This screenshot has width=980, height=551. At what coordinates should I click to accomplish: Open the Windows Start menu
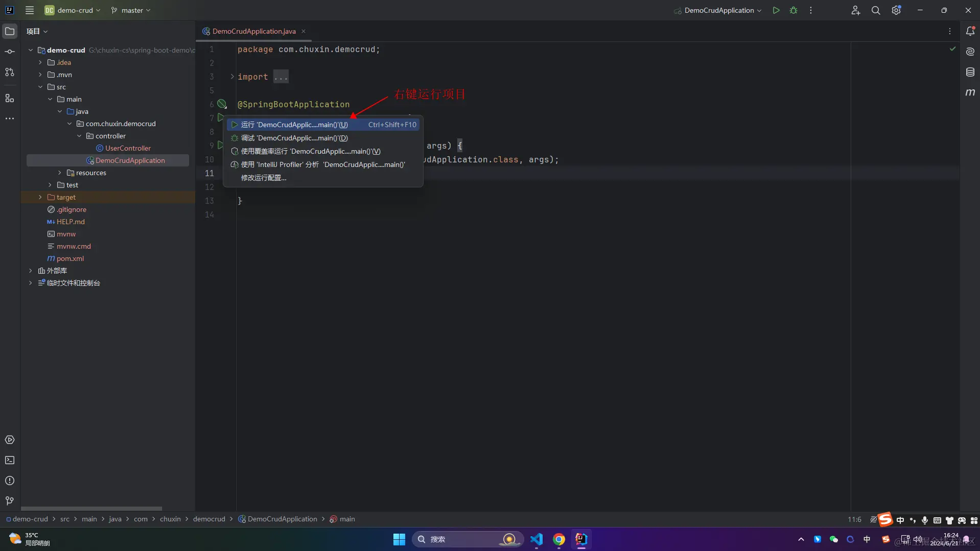click(x=399, y=539)
